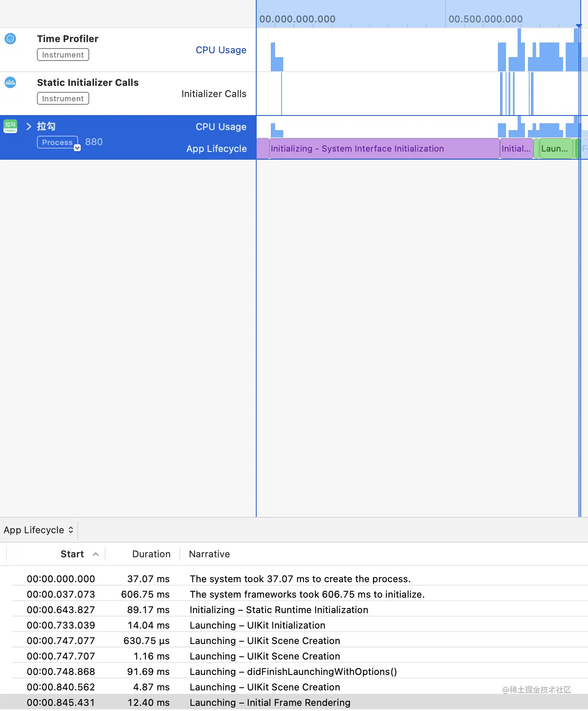Click the App Lifecycle lane label
This screenshot has height=711, width=588.
(216, 149)
